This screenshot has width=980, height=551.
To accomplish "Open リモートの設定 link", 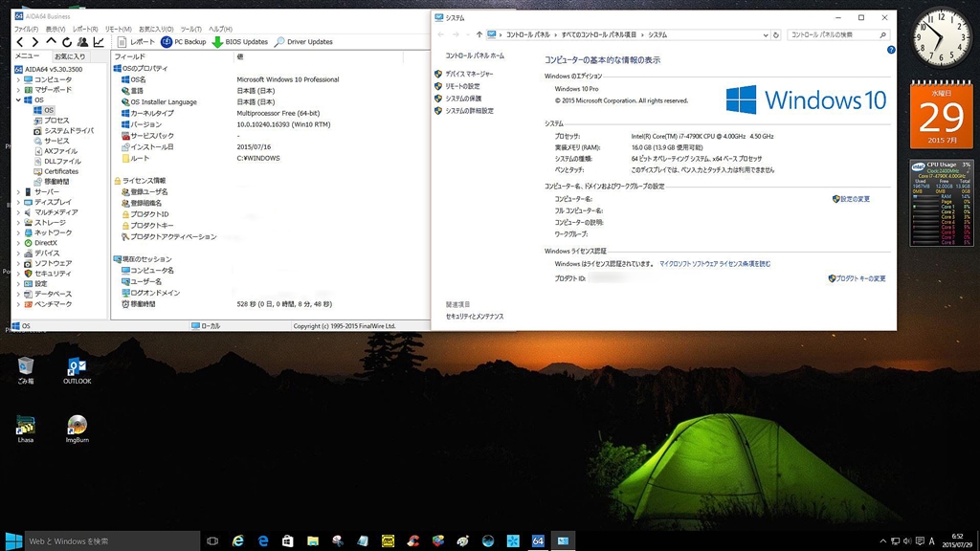I will pyautogui.click(x=462, y=86).
